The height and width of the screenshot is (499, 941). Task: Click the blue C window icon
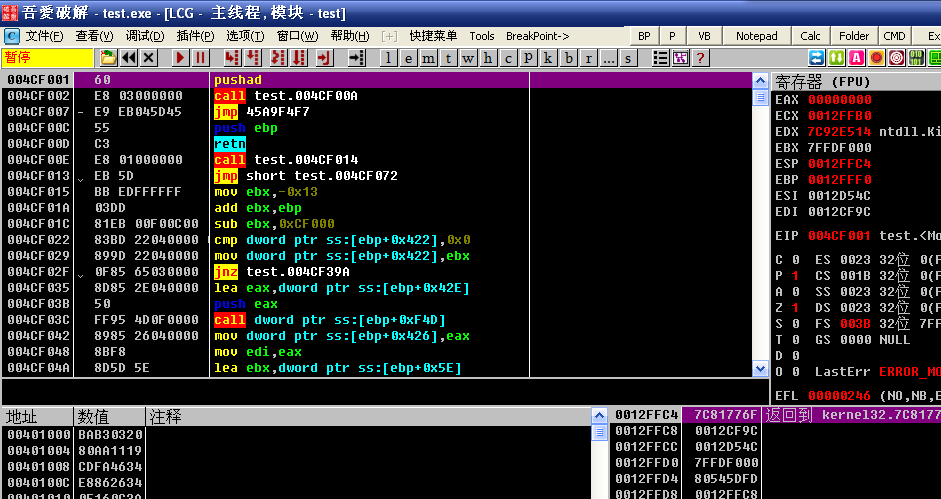tap(11, 36)
